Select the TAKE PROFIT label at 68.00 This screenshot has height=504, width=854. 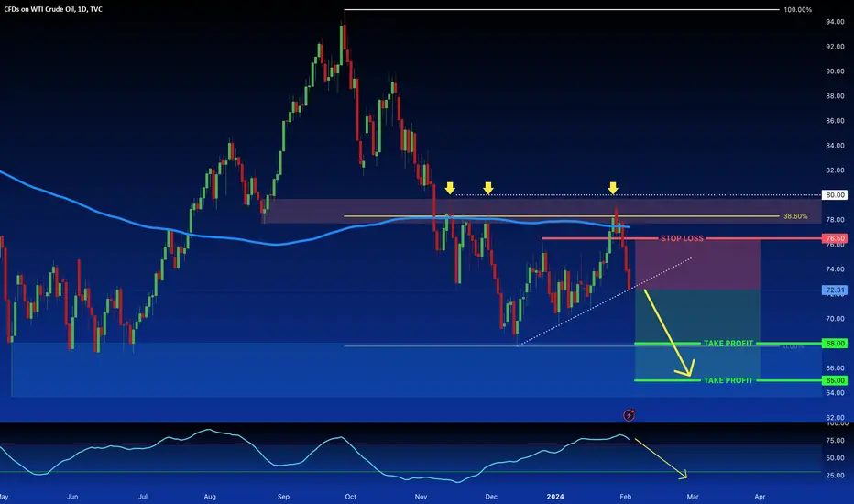pyautogui.click(x=728, y=344)
